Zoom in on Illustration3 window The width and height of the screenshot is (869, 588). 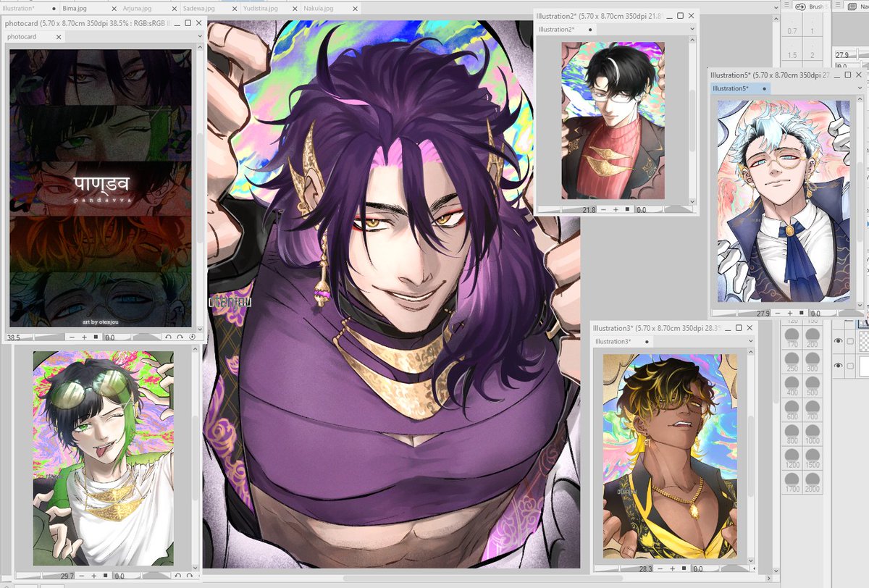(x=673, y=569)
